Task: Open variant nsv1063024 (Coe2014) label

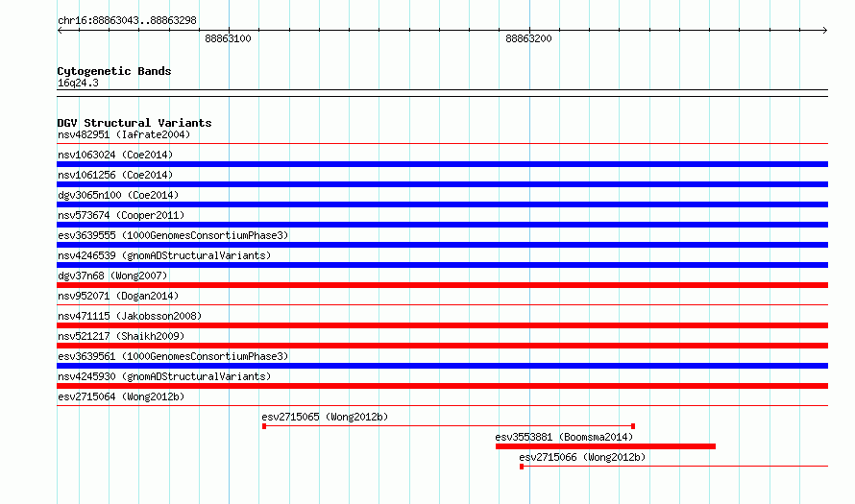Action: click(x=115, y=155)
